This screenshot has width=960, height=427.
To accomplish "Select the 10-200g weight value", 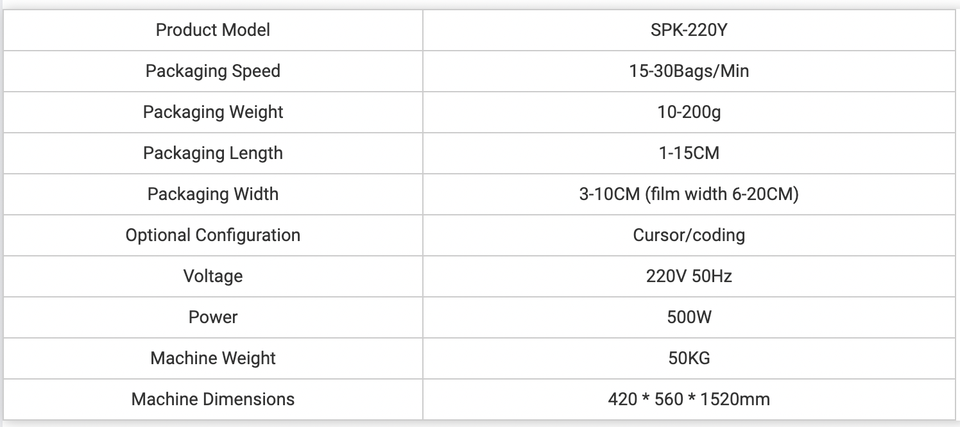I will tap(689, 112).
